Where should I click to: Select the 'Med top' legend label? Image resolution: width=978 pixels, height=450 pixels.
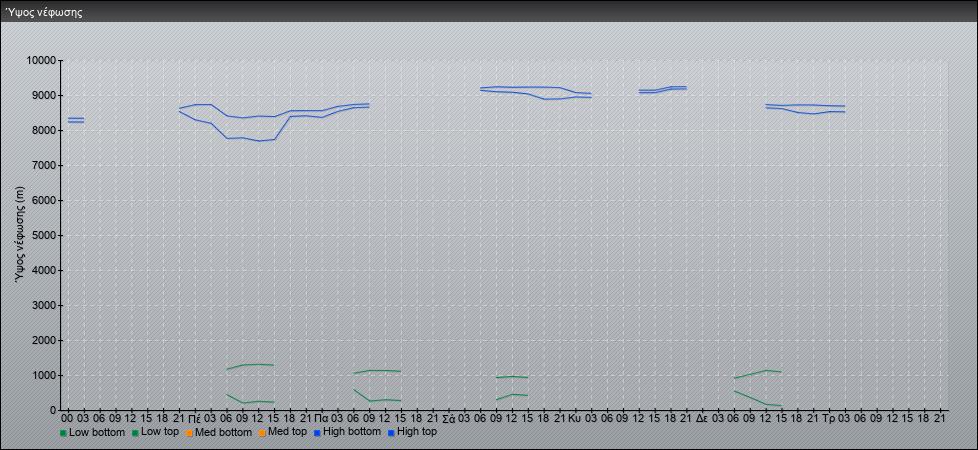tap(287, 432)
